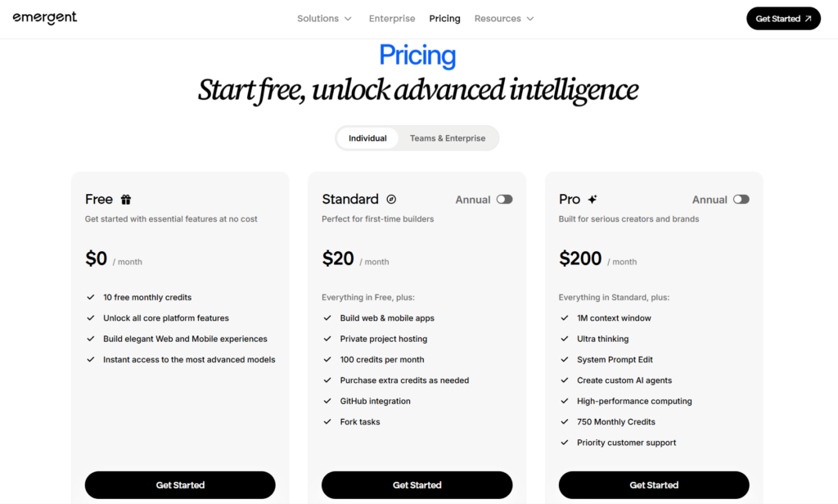Click the badge icon beside Standard heading
Screen dimensions: 838x504
(x=391, y=199)
